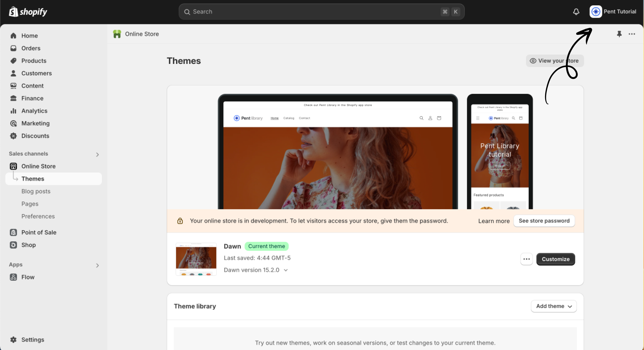Click the Point of Sale icon

(13, 232)
